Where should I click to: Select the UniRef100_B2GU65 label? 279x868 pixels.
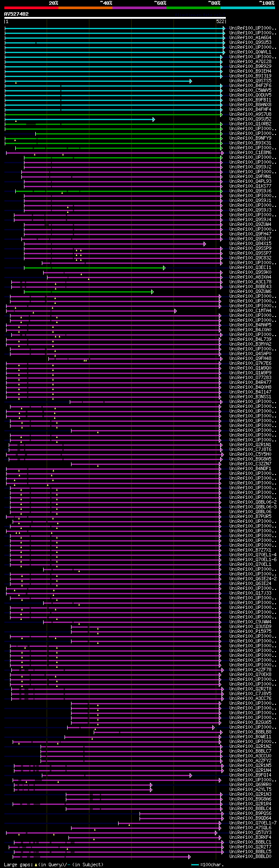[250, 722]
